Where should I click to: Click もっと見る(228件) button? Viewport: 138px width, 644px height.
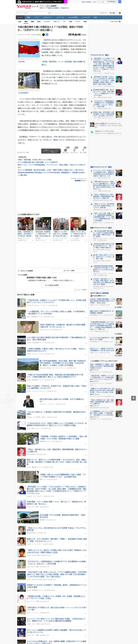click(52, 285)
